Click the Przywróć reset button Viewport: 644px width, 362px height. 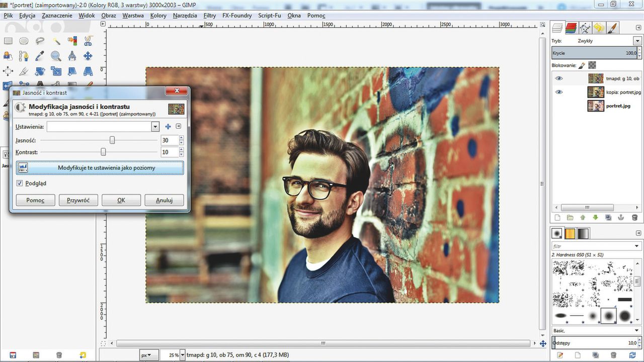pos(78,200)
